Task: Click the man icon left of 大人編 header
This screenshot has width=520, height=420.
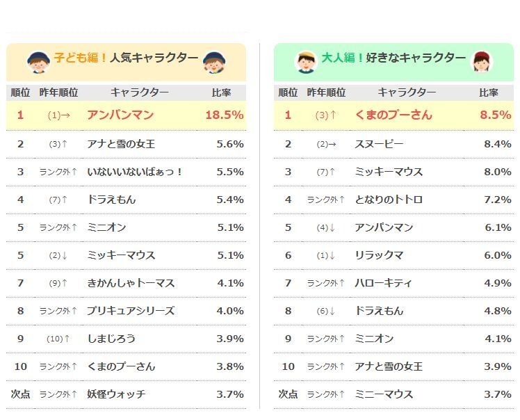Action: 306,62
